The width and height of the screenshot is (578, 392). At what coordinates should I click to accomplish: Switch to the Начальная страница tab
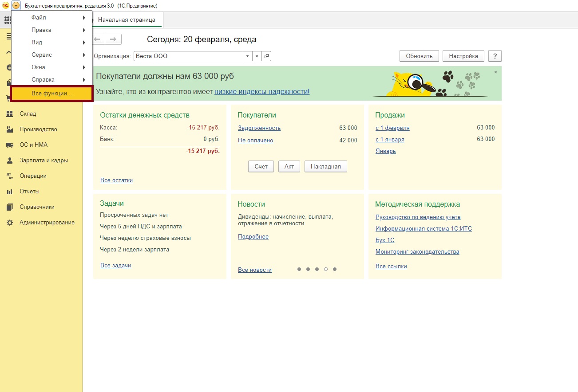(x=126, y=20)
